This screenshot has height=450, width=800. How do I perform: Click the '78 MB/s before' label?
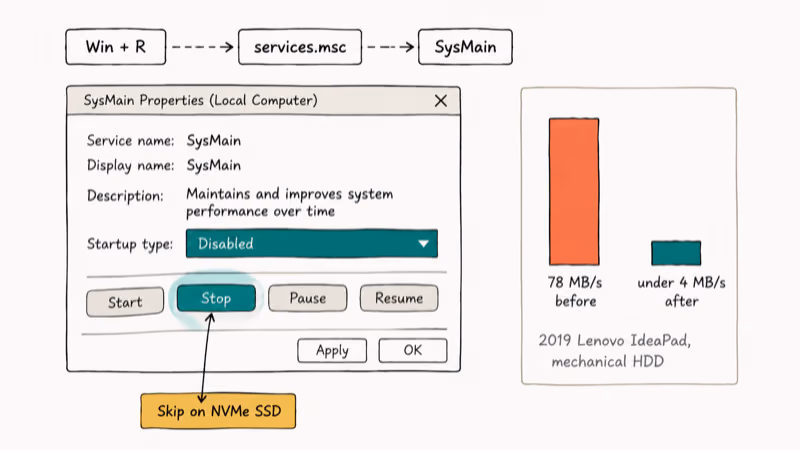[x=575, y=292]
